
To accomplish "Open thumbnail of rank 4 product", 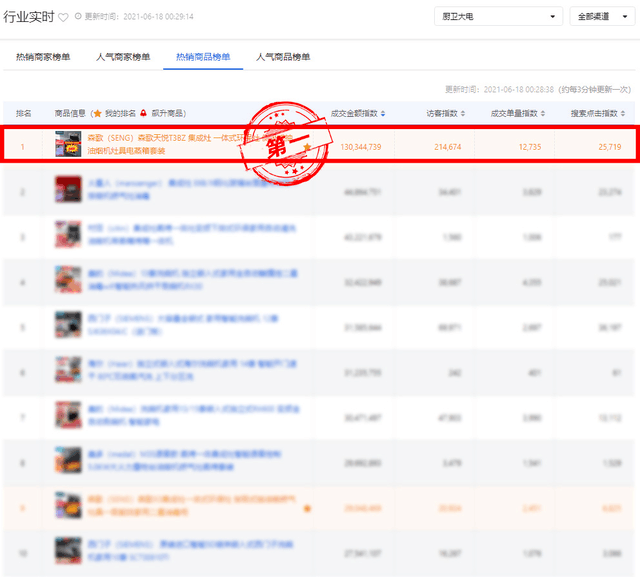I will coord(68,280).
